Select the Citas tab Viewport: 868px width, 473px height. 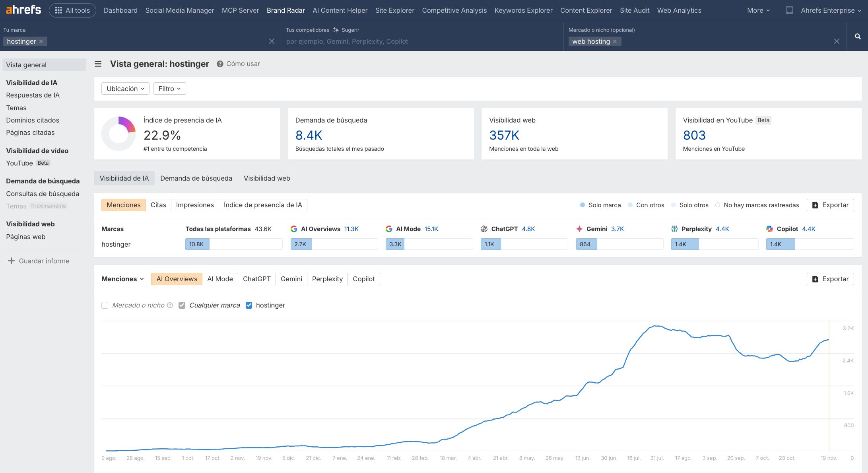pos(158,205)
